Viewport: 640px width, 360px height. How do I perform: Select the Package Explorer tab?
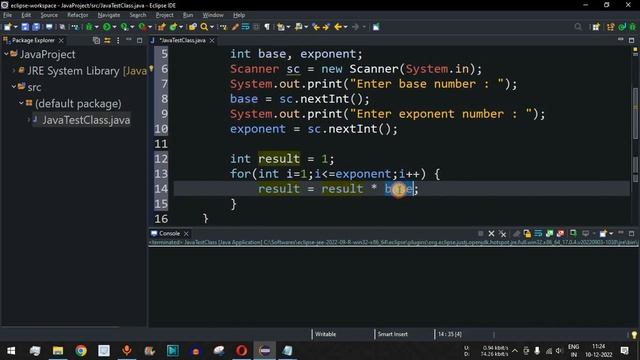click(33, 40)
